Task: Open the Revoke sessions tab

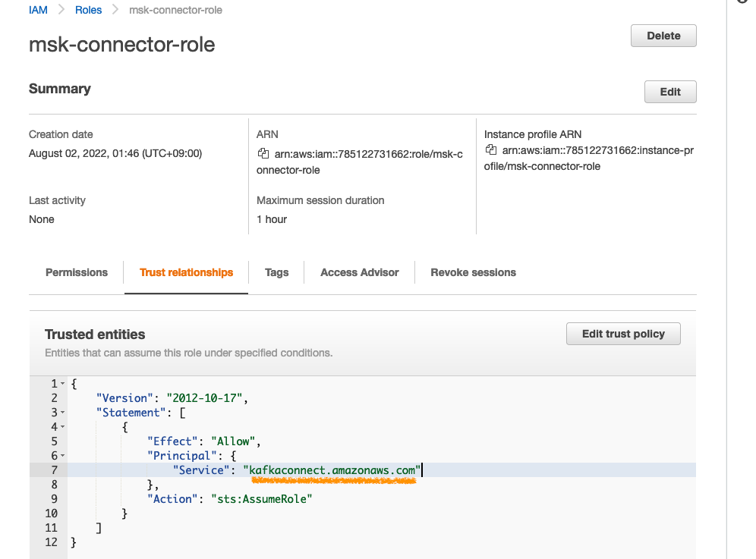Action: [x=473, y=272]
